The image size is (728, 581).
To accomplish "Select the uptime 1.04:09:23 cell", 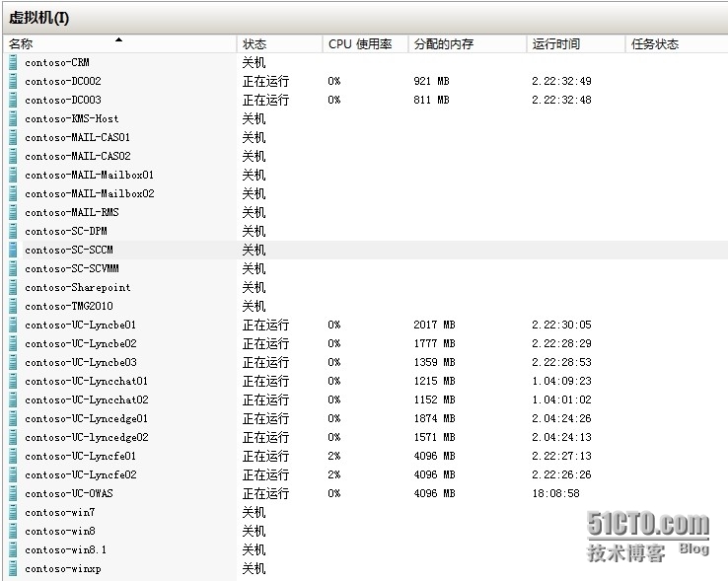I will pyautogui.click(x=562, y=381).
